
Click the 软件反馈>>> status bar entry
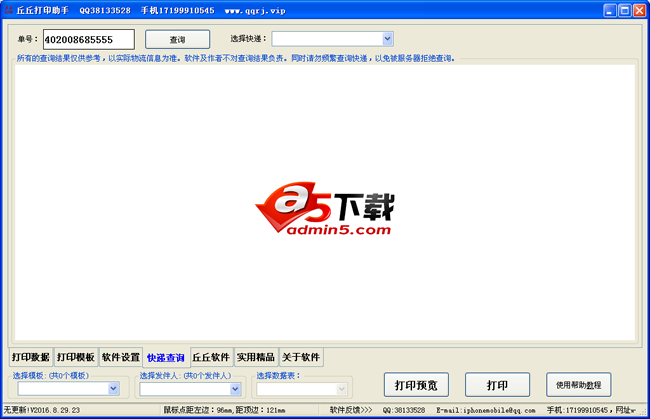point(351,410)
